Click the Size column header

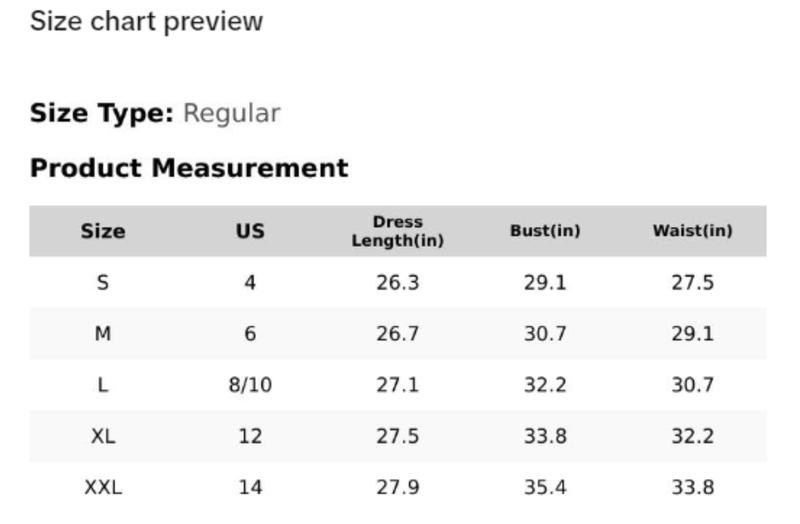103,231
